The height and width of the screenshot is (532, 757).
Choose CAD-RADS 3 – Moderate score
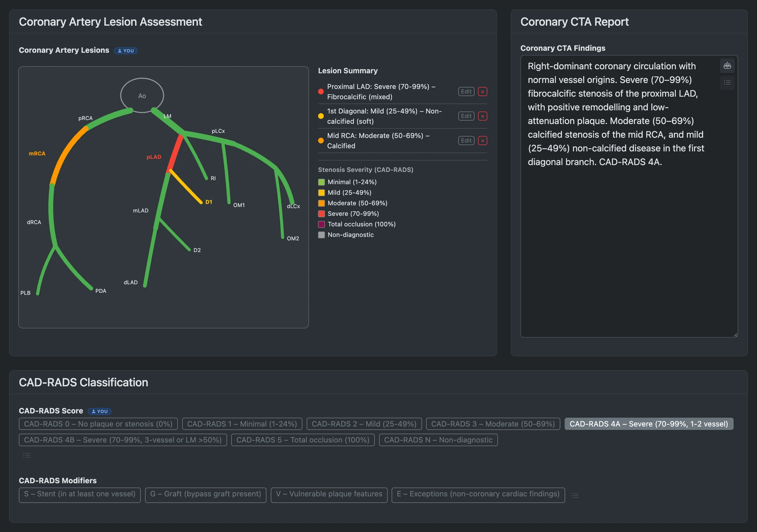tap(493, 424)
